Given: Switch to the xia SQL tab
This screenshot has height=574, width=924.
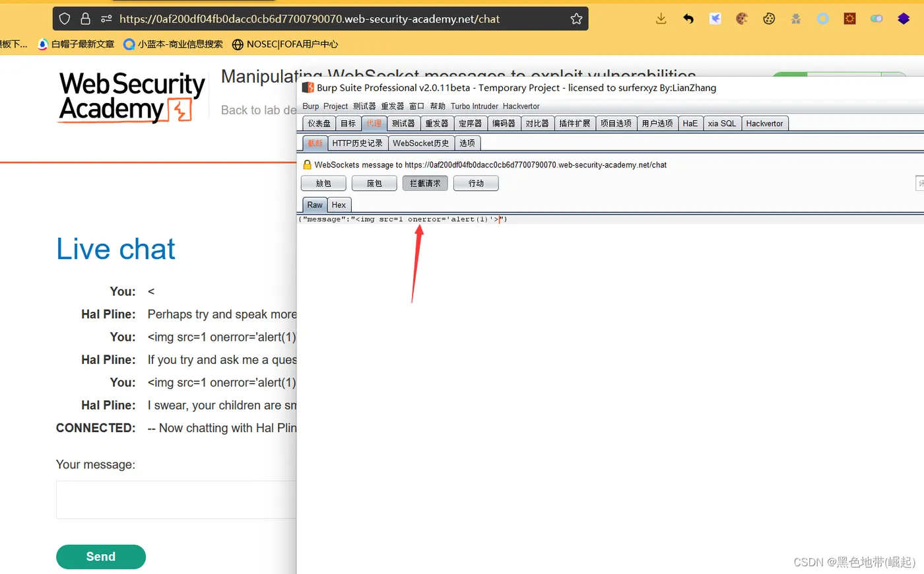Looking at the screenshot, I should click(722, 124).
